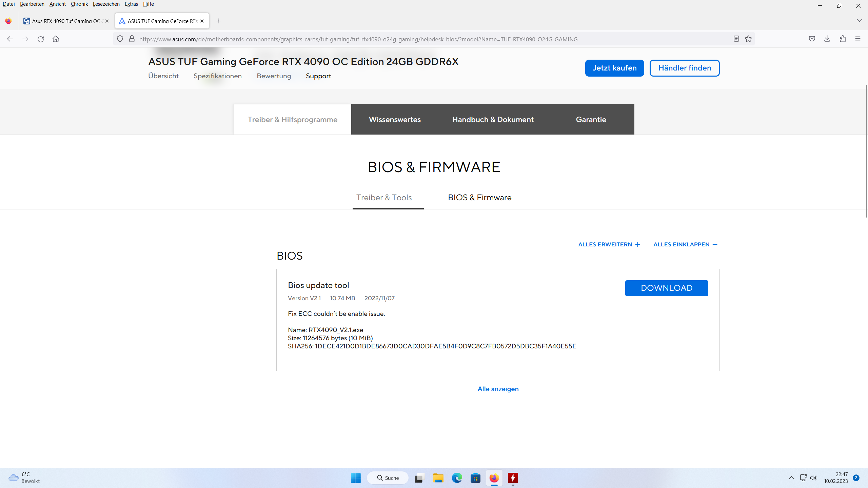Open File Explorer from the taskbar
The width and height of the screenshot is (868, 488).
438,478
